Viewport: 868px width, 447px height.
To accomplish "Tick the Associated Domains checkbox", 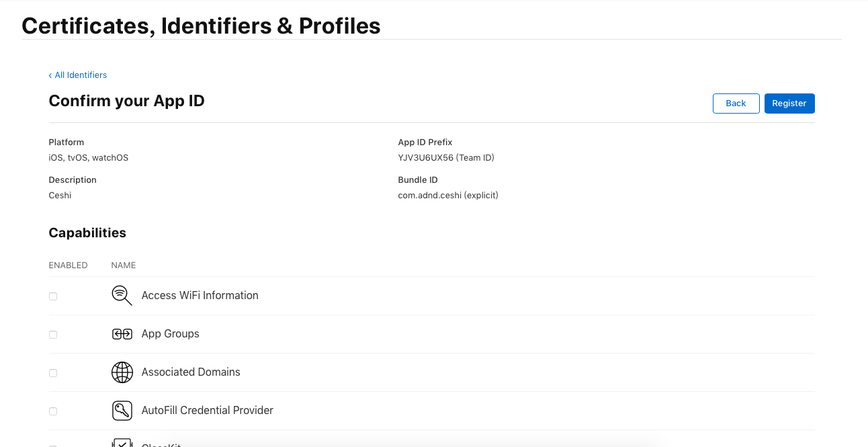I will (x=53, y=373).
